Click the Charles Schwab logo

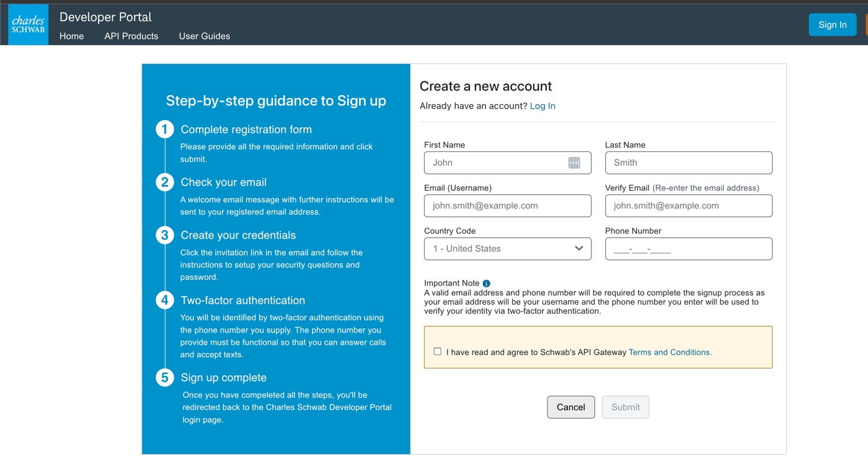[28, 25]
